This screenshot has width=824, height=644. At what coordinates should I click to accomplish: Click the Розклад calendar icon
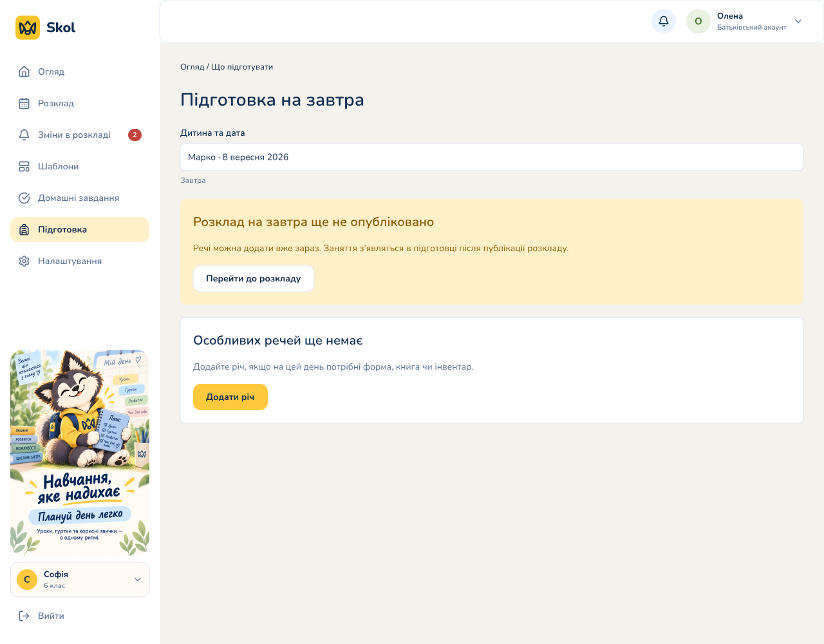point(24,103)
